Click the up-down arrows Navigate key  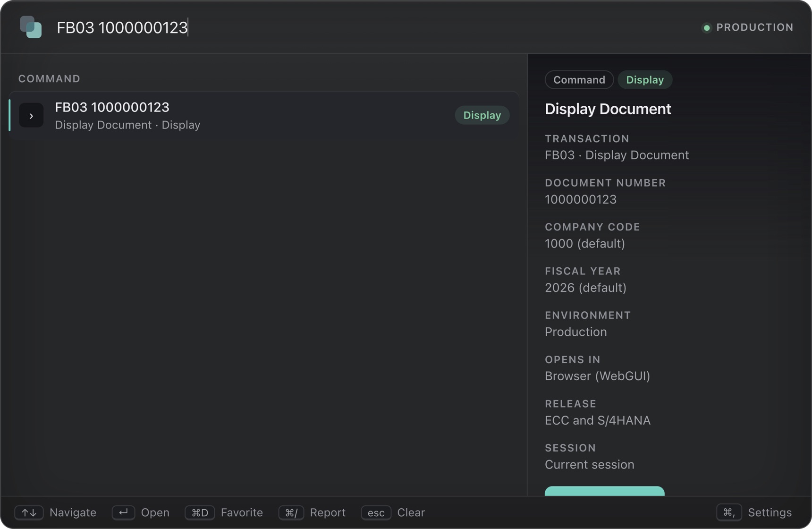29,512
